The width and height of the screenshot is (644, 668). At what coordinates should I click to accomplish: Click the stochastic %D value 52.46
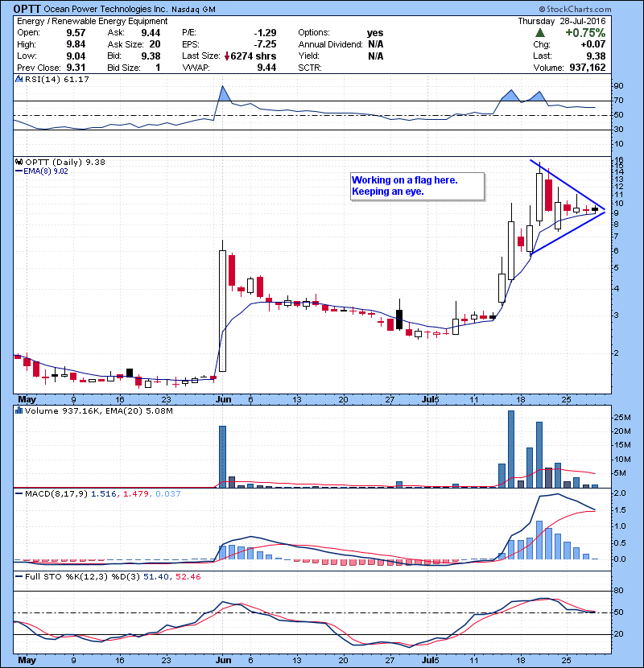[188, 577]
